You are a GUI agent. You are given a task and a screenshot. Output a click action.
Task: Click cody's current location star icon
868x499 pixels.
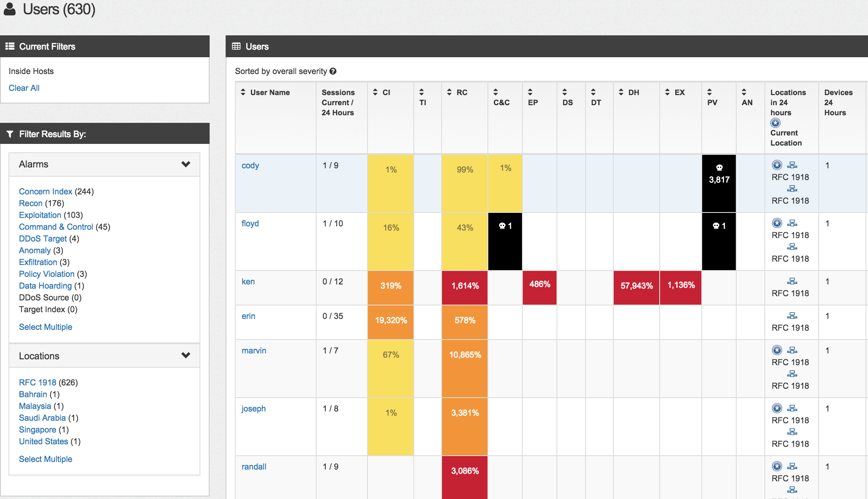click(x=777, y=165)
